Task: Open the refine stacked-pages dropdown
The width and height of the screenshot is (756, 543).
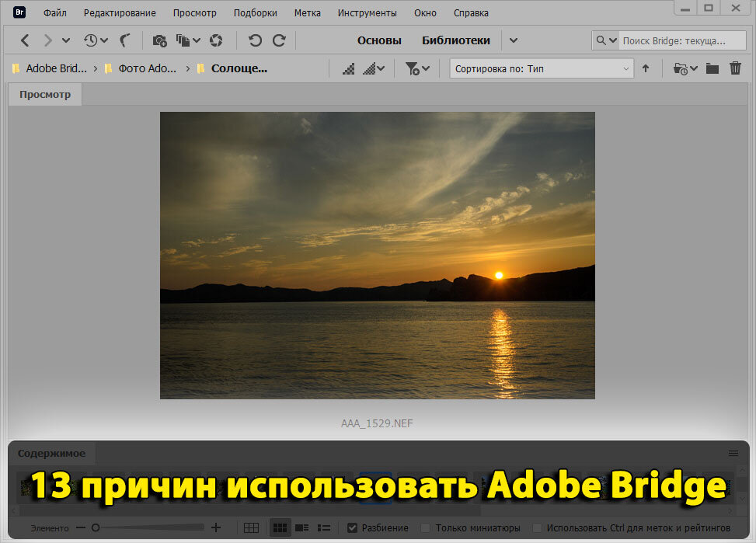Action: pos(188,40)
